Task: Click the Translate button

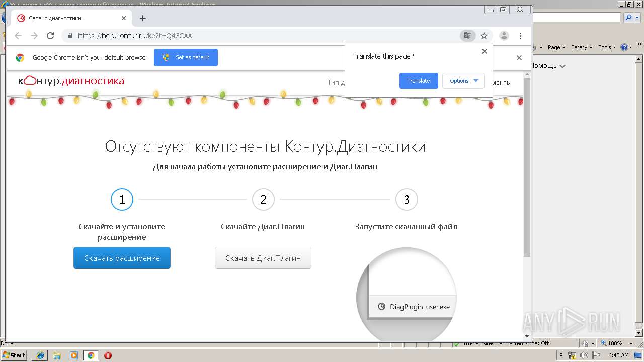Action: point(419,81)
